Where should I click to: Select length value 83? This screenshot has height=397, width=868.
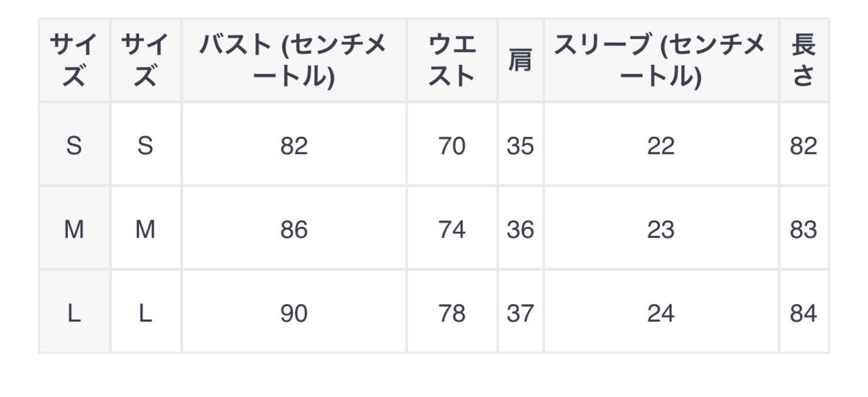click(804, 230)
